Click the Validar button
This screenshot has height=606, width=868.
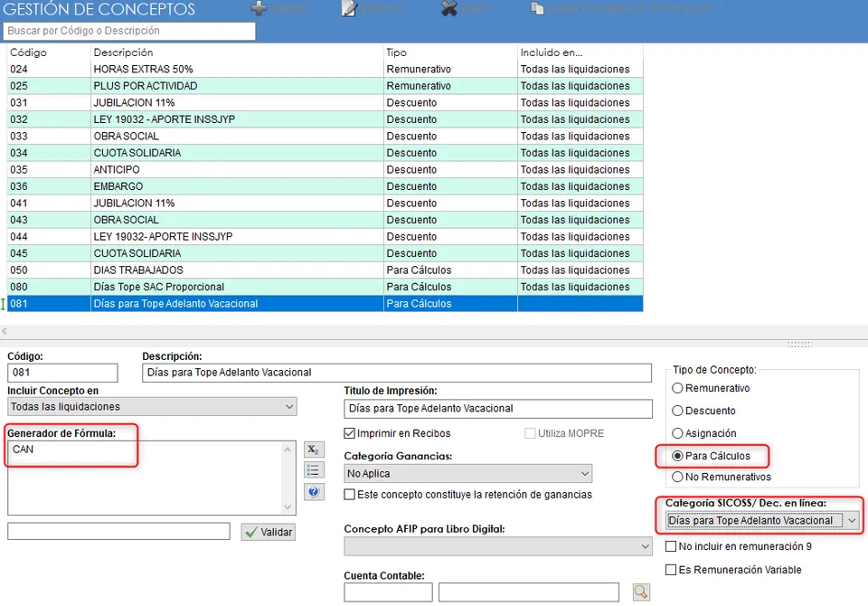[268, 532]
